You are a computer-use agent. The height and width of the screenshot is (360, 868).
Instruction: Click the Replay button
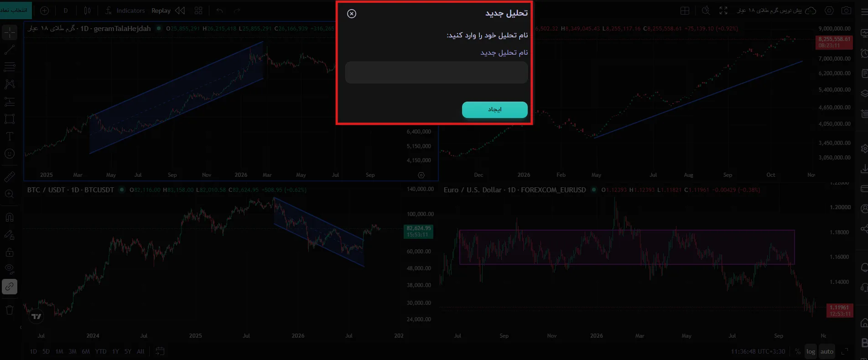click(161, 10)
